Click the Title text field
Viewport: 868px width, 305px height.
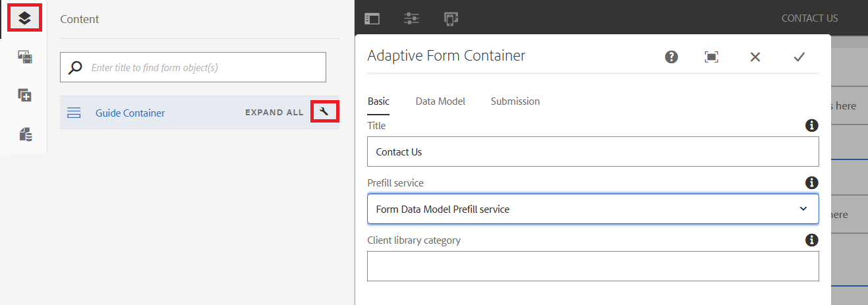coord(593,152)
